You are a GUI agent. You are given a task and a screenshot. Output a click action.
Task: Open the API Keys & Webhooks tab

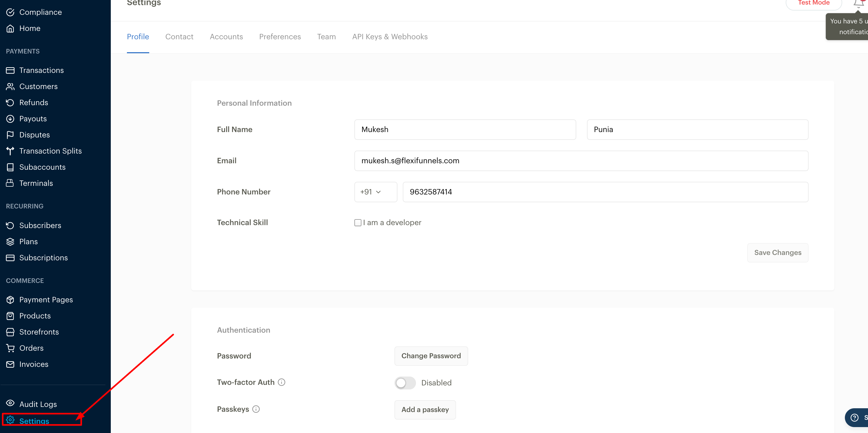pos(390,37)
